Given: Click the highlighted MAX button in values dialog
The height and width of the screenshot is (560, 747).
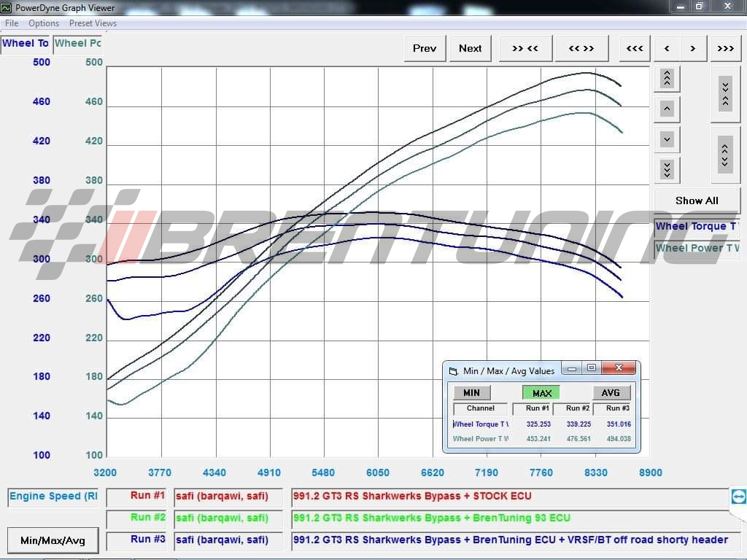Looking at the screenshot, I should [542, 393].
